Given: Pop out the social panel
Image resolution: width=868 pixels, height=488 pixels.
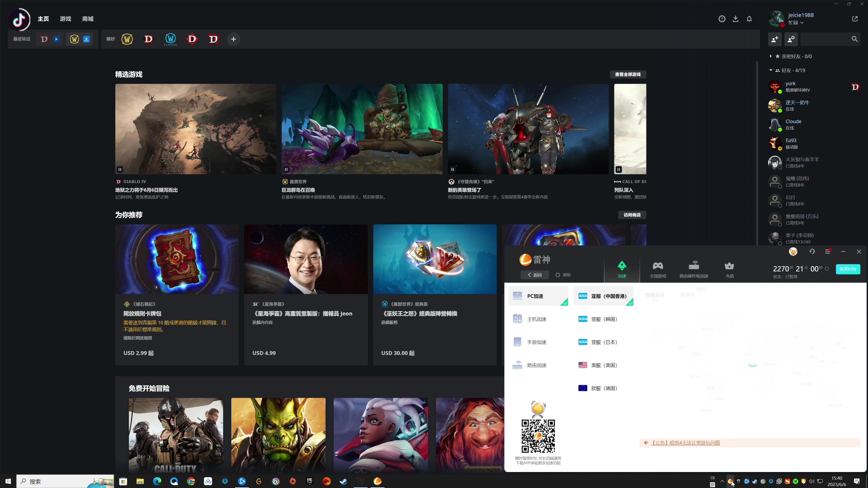Looking at the screenshot, I should pyautogui.click(x=855, y=19).
